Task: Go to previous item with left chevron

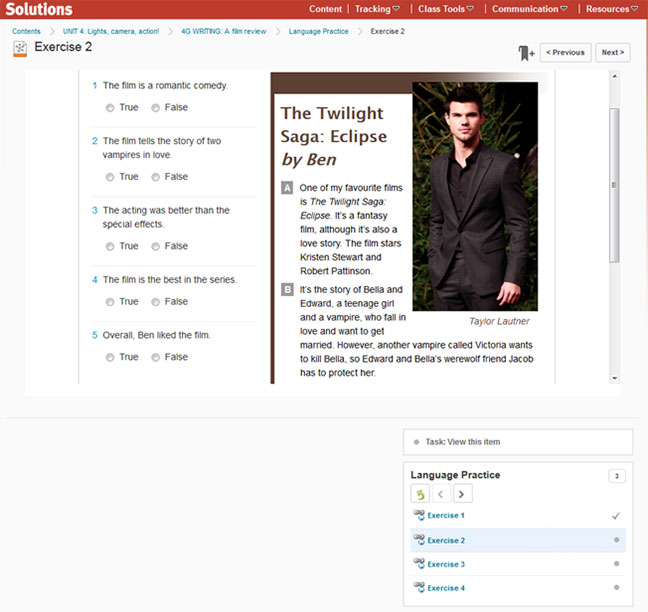Action: (x=441, y=494)
